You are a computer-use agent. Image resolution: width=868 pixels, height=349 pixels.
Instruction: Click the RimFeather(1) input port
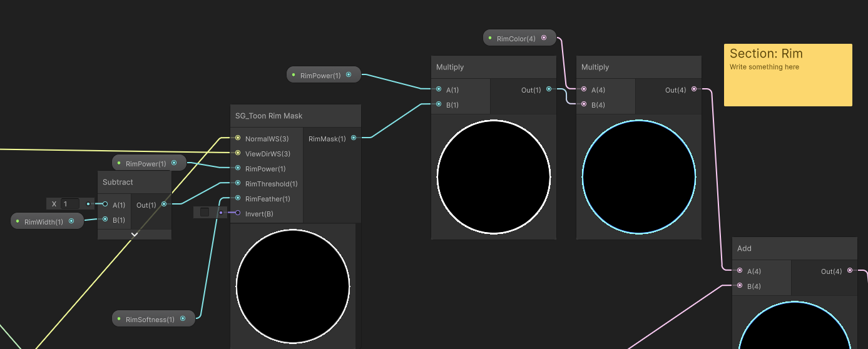(238, 198)
